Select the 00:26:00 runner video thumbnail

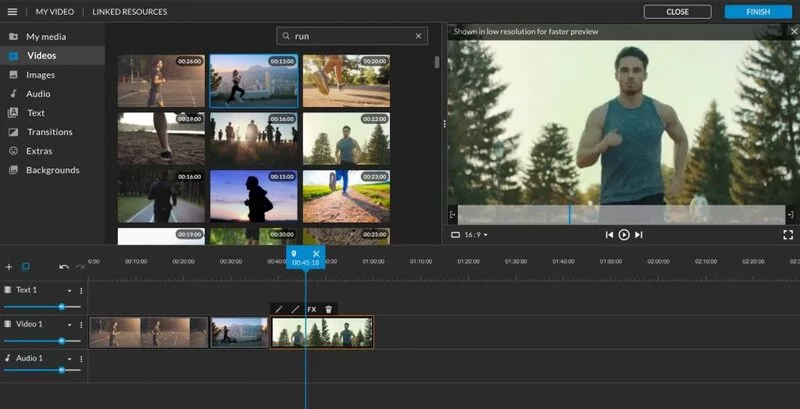tap(161, 81)
